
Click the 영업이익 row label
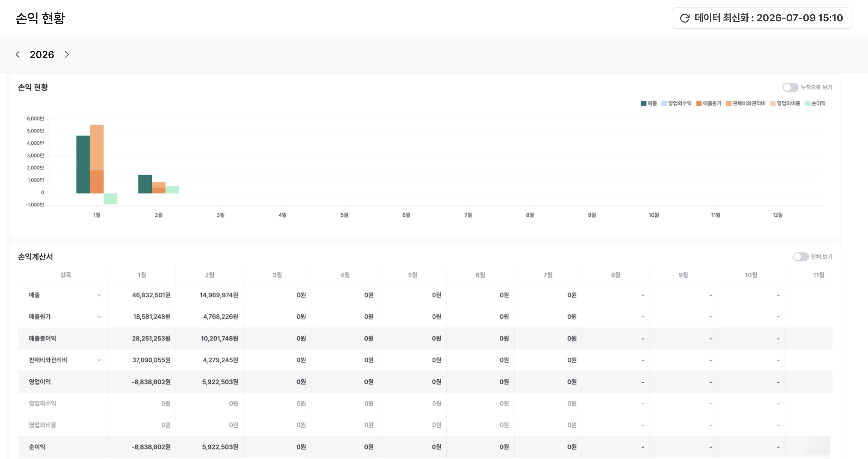(x=40, y=382)
